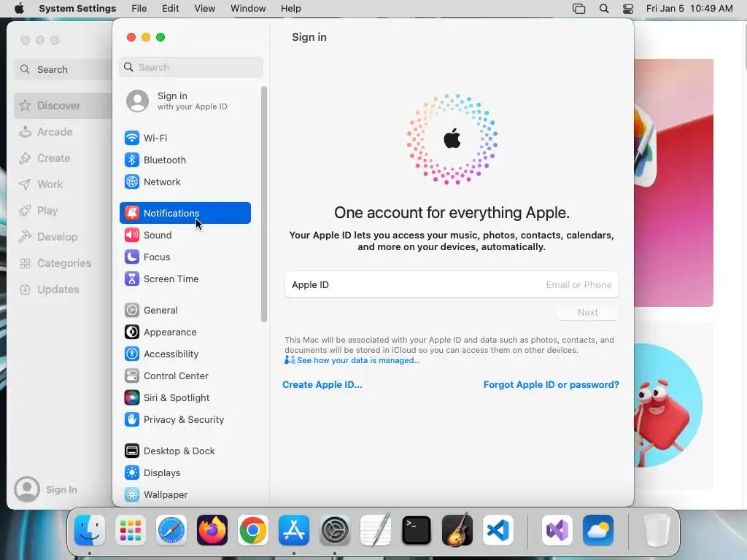
Task: Open Wi-Fi settings in sidebar
Action: pyautogui.click(x=185, y=138)
